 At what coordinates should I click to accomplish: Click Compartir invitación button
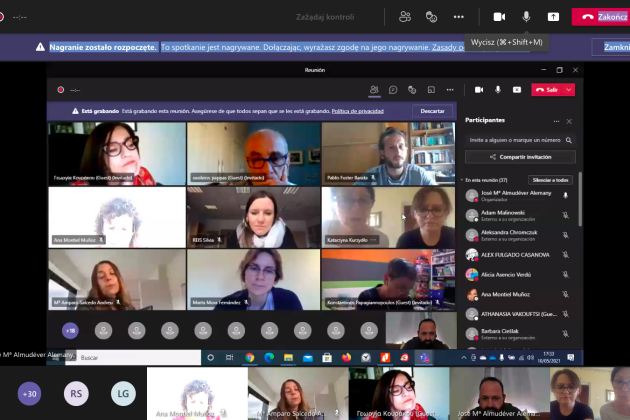pos(520,157)
